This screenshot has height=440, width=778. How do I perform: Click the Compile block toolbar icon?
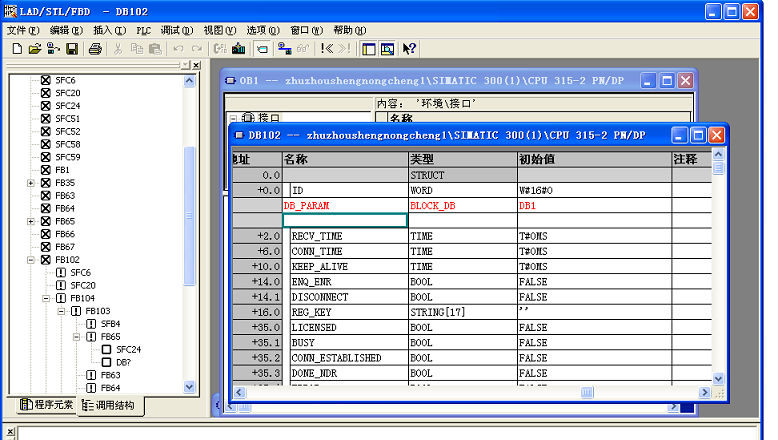pos(220,49)
